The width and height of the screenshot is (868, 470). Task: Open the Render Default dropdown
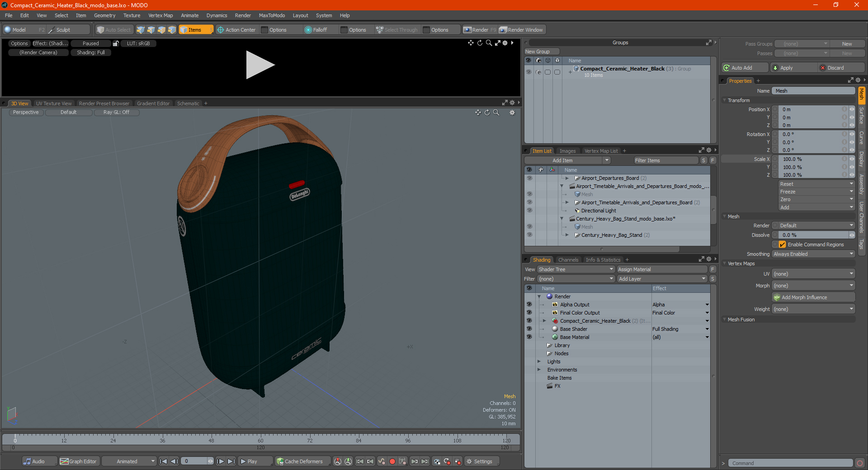816,226
